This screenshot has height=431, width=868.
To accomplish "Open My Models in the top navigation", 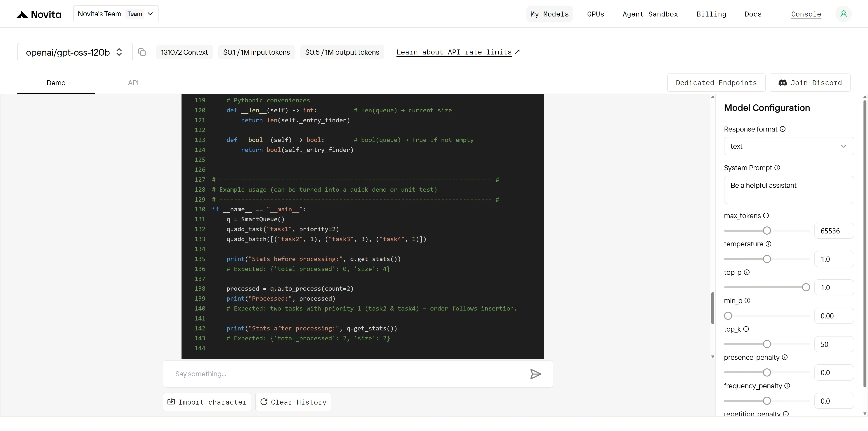I will pos(550,14).
